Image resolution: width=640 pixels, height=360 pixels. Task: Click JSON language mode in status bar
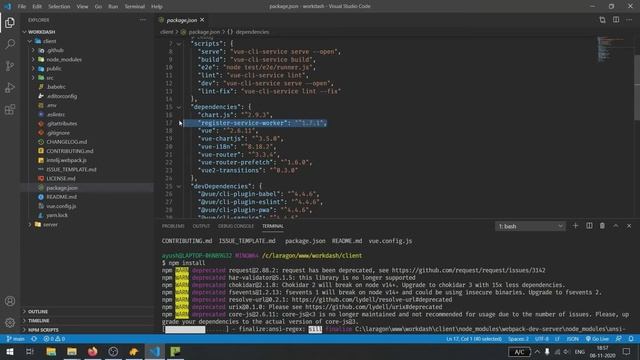(572, 339)
